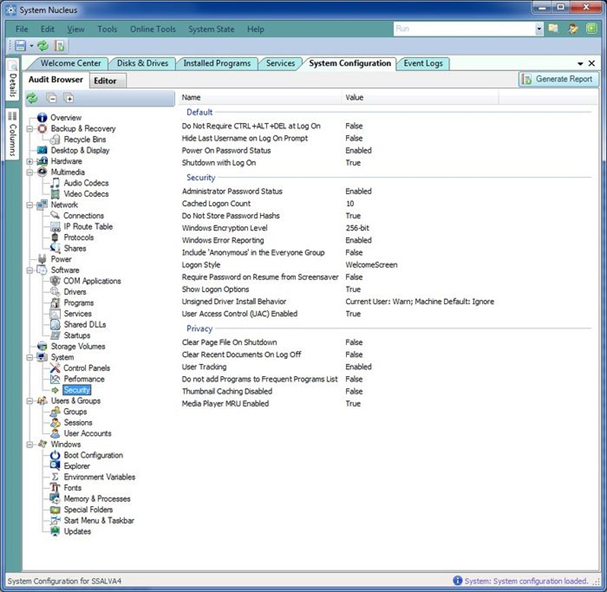Viewport: 607px width, 592px height.
Task: Select User Accounts in the tree
Action: tap(87, 433)
